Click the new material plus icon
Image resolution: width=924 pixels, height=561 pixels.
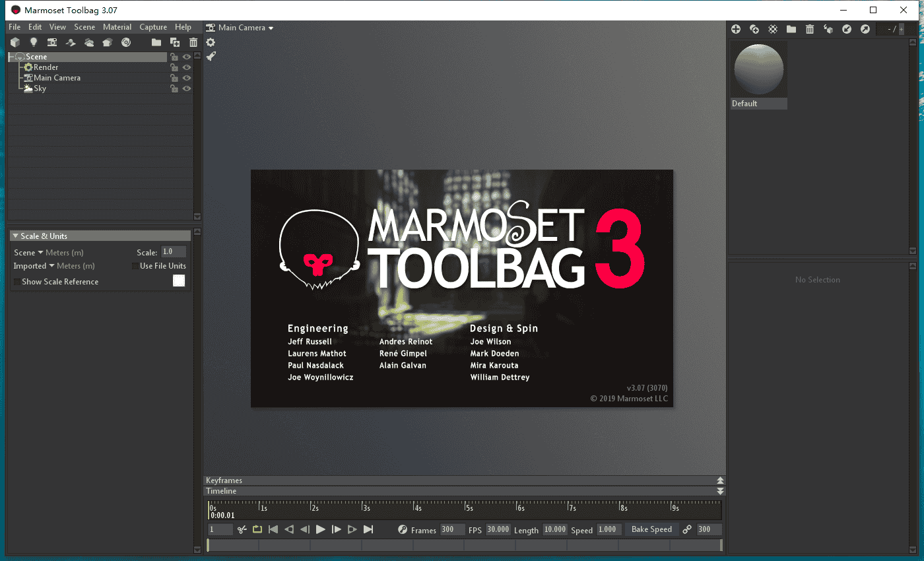736,29
